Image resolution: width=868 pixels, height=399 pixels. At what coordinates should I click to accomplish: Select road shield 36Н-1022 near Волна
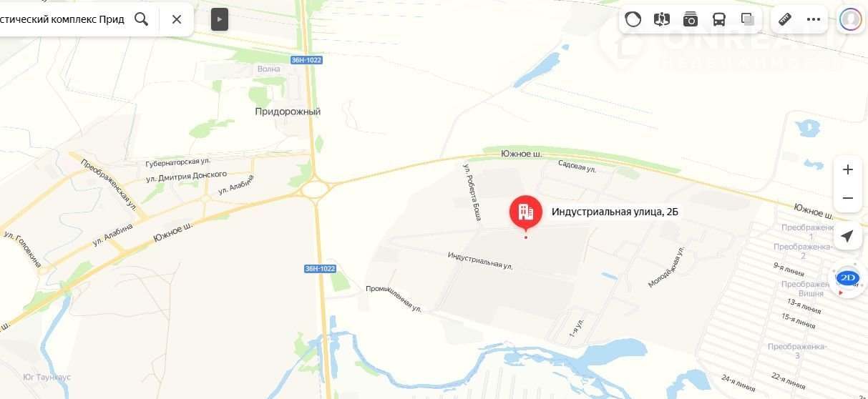[306, 60]
